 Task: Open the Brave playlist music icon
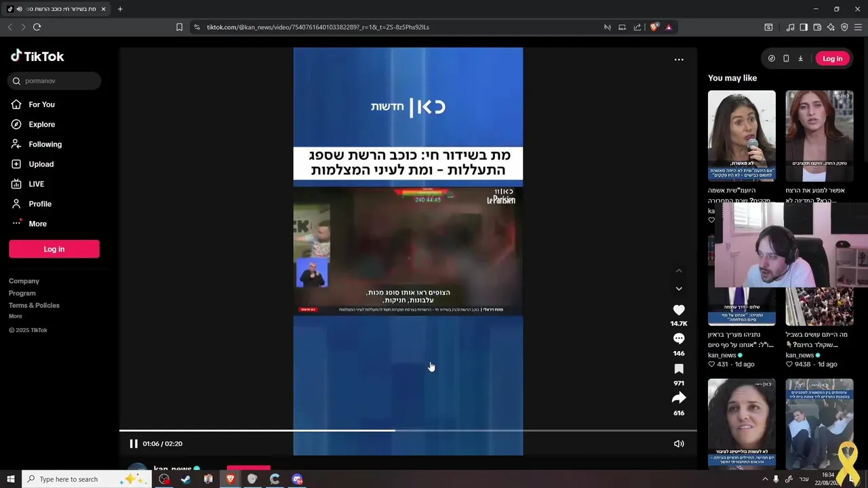790,27
